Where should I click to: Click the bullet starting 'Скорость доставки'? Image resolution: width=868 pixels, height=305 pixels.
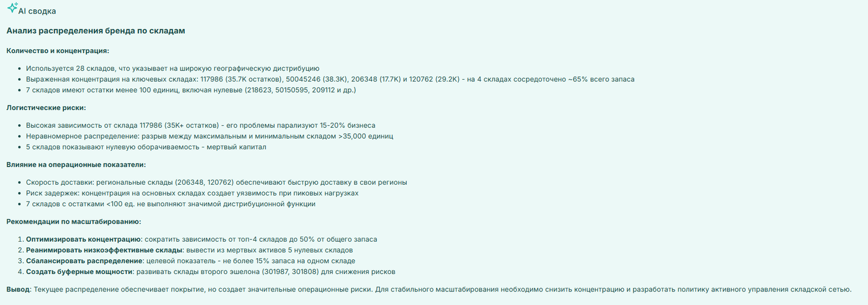[x=216, y=182]
